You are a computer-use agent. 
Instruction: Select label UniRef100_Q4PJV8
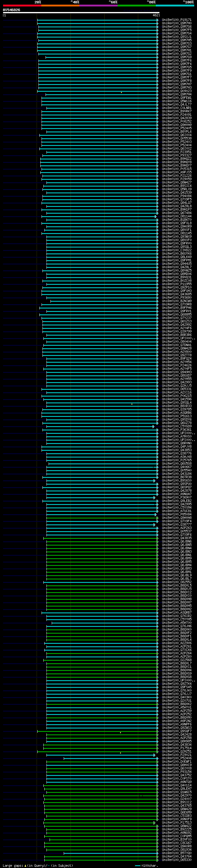(x=176, y=446)
